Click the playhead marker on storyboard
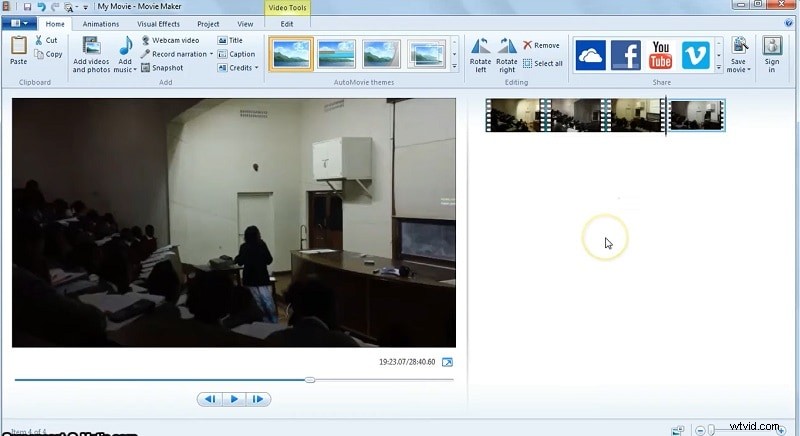The width and height of the screenshot is (800, 436). tap(666, 116)
